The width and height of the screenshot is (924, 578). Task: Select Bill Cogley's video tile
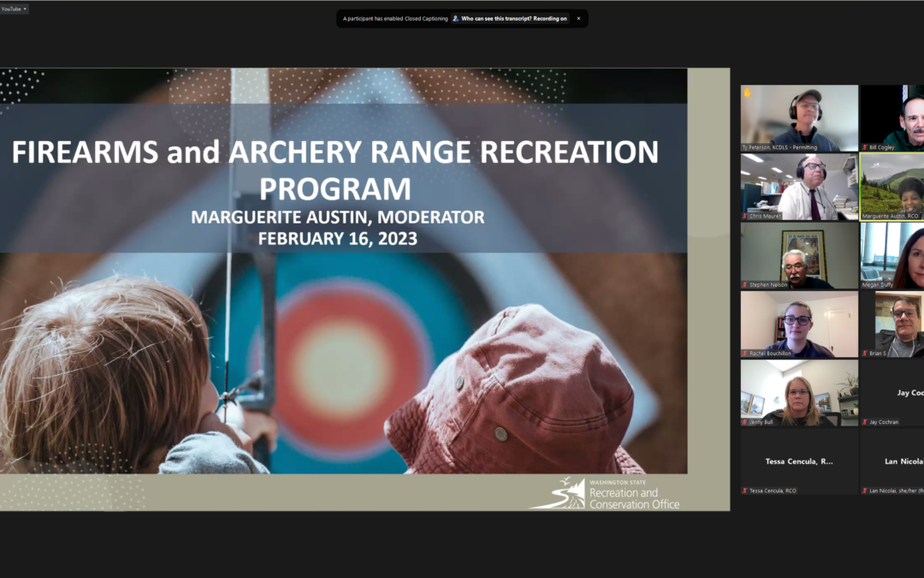click(x=892, y=118)
